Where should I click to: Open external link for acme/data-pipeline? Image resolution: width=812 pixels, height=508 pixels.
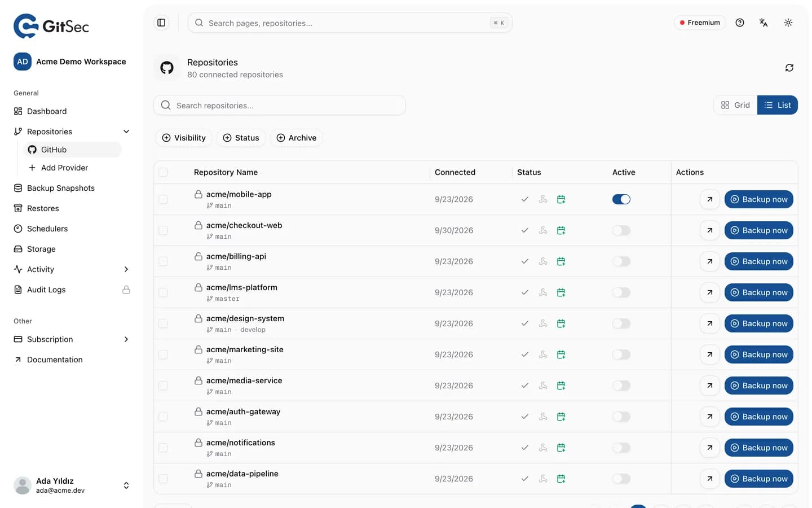710,479
